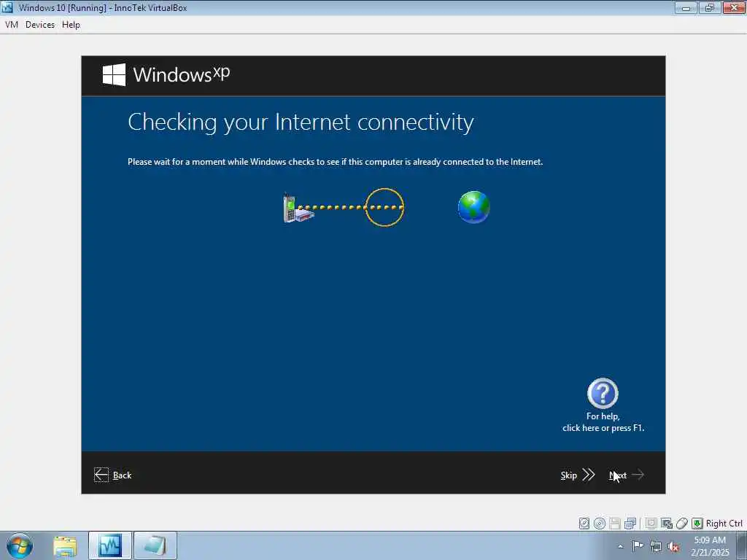The width and height of the screenshot is (747, 560).
Task: Click the Skip button
Action: tap(578, 475)
